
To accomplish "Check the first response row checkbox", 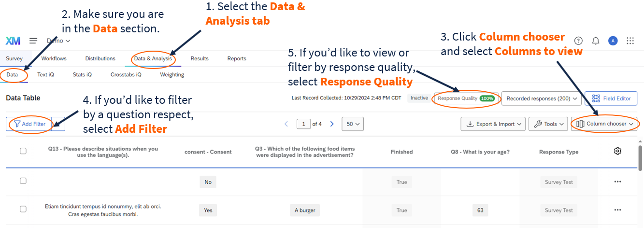I will click(x=23, y=181).
